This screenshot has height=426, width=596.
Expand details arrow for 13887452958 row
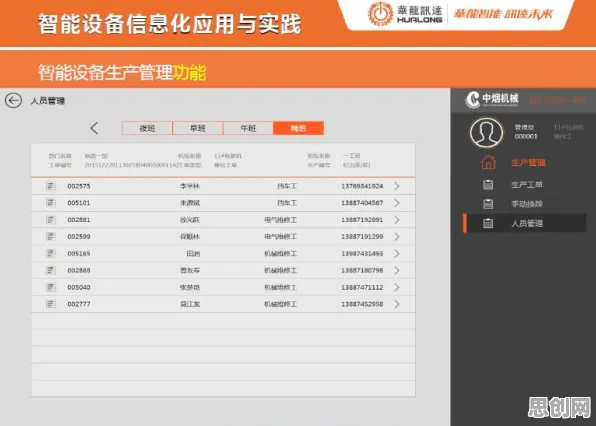[397, 304]
